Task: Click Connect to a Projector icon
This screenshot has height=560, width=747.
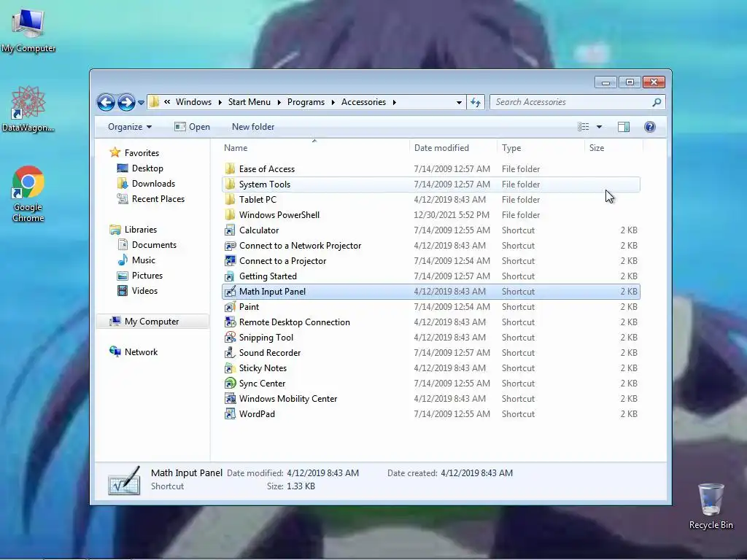Action: coord(230,261)
